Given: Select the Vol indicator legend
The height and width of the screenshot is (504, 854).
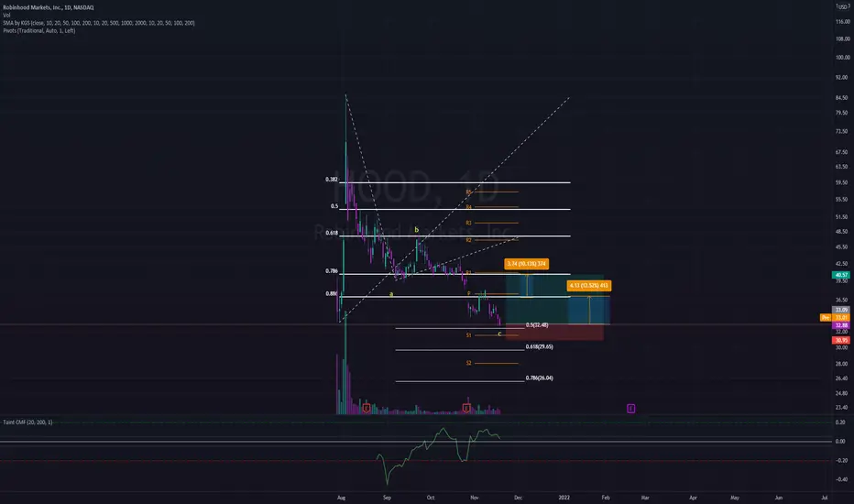Looking at the screenshot, I should [x=6, y=16].
